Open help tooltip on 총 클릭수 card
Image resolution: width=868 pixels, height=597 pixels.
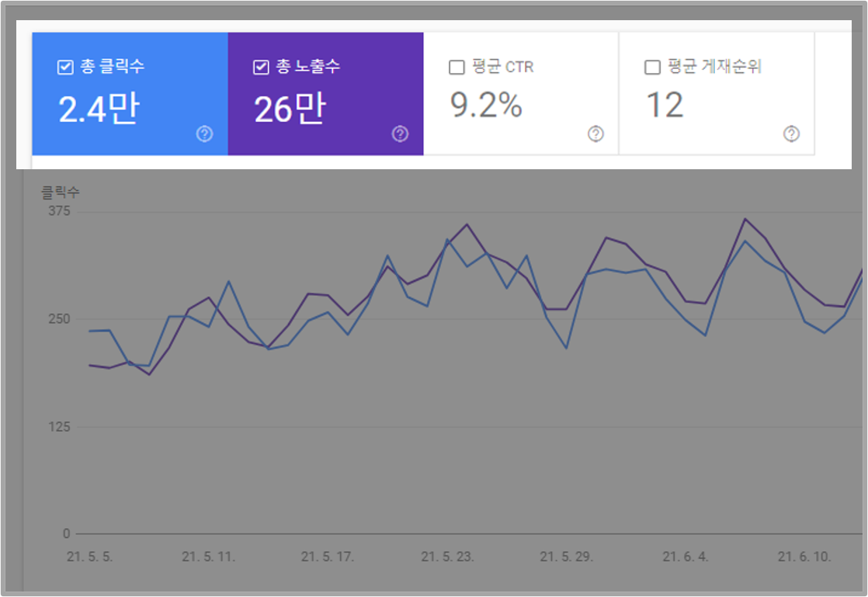tap(203, 134)
